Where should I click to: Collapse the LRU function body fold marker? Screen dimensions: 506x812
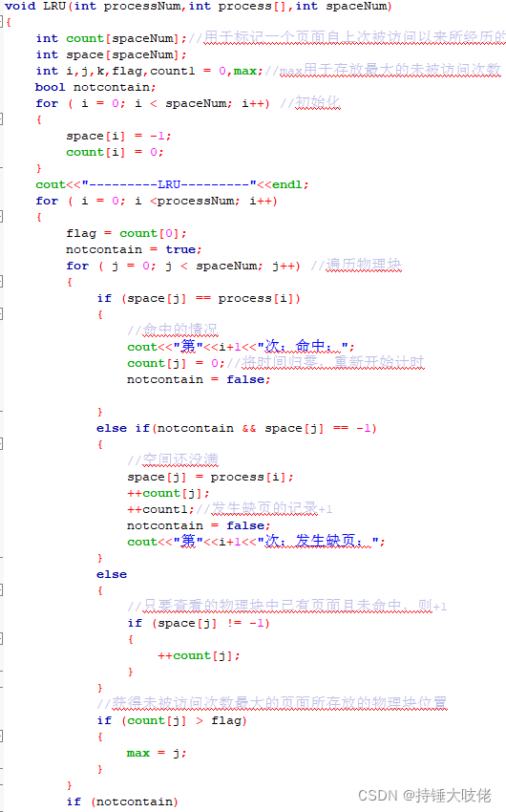click(x=2, y=22)
